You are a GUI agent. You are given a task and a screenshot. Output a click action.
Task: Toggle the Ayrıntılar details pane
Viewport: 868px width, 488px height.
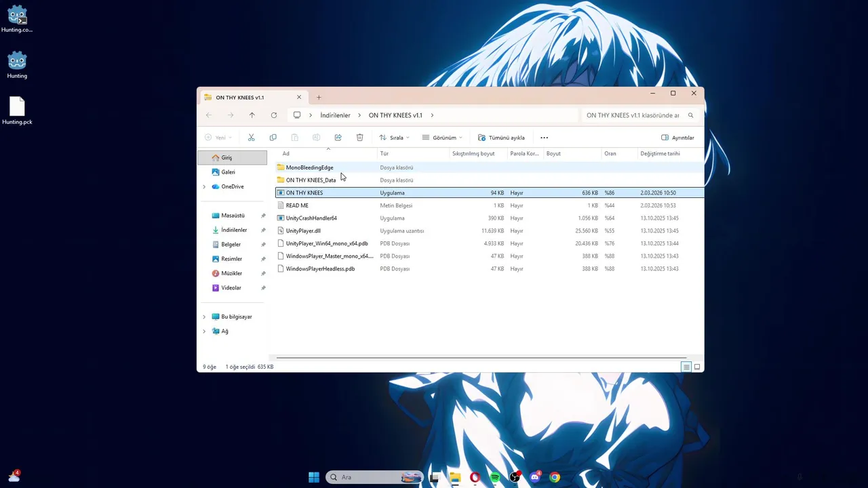[677, 138]
